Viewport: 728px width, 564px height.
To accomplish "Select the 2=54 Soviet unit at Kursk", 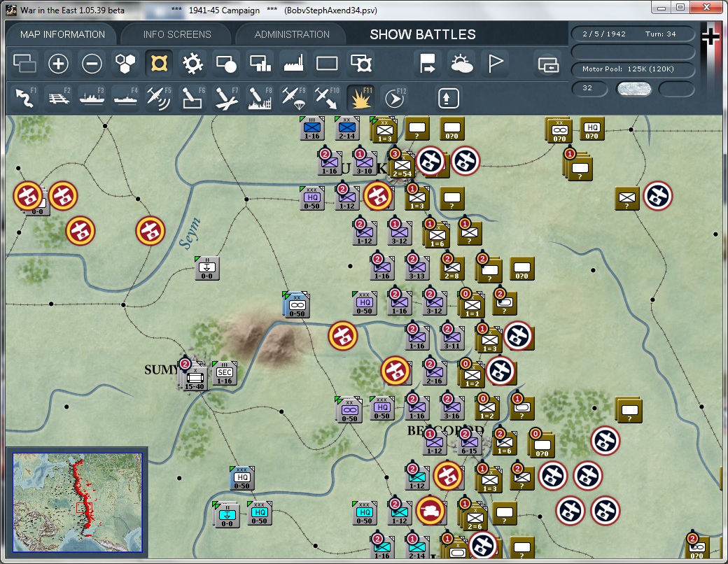I will pos(402,166).
